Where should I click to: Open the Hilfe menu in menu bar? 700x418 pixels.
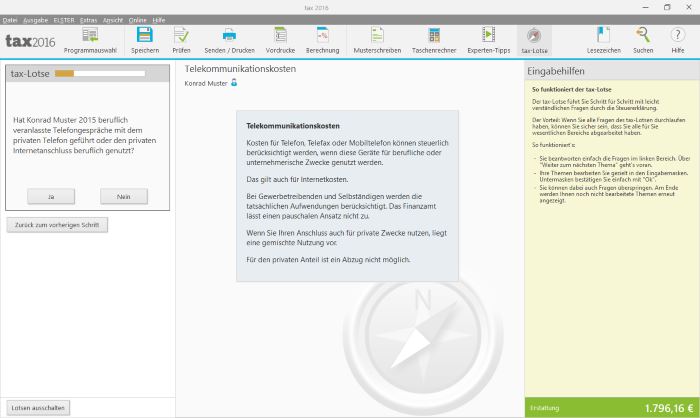click(x=158, y=20)
